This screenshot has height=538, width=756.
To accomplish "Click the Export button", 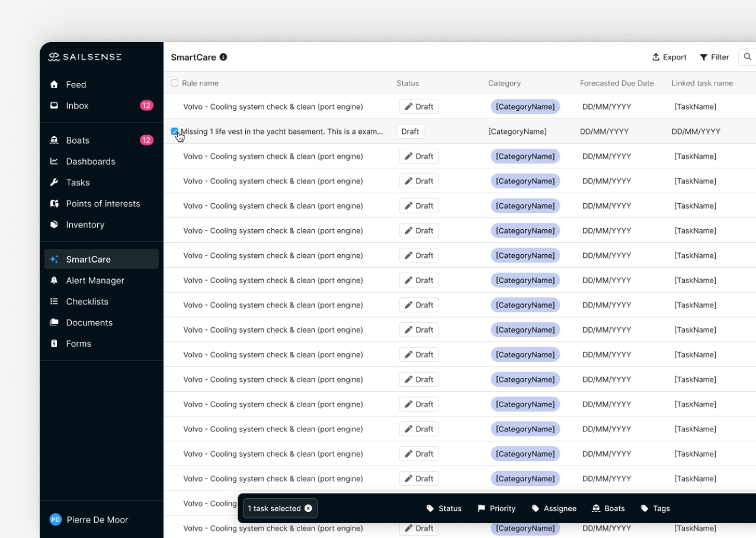I will click(x=669, y=57).
